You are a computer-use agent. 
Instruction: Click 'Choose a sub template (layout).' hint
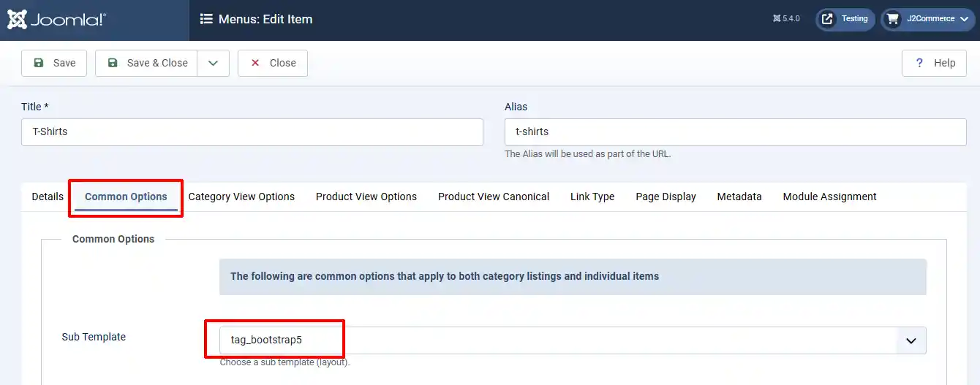tap(284, 362)
